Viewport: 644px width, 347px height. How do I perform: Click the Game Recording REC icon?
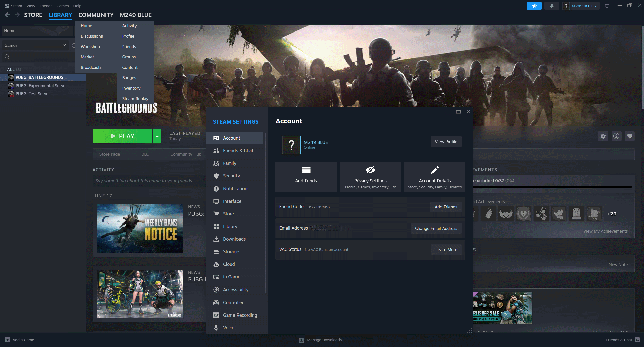216,315
